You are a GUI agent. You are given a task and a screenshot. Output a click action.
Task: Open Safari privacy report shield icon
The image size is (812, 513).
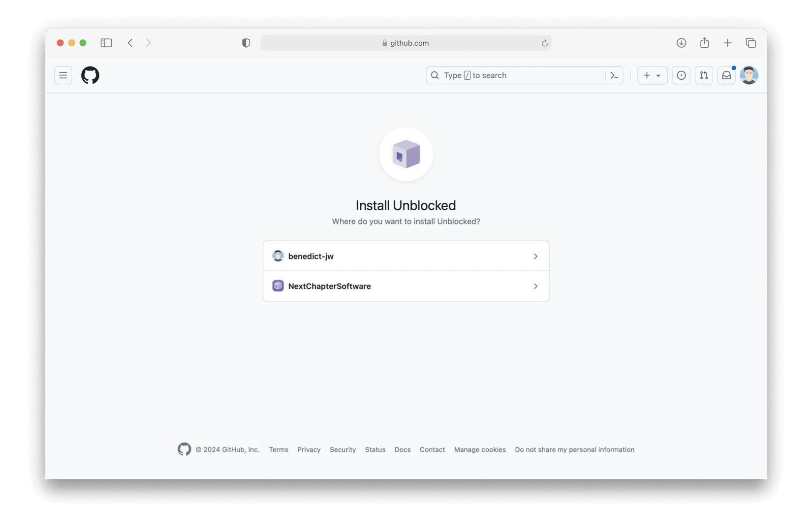(246, 43)
